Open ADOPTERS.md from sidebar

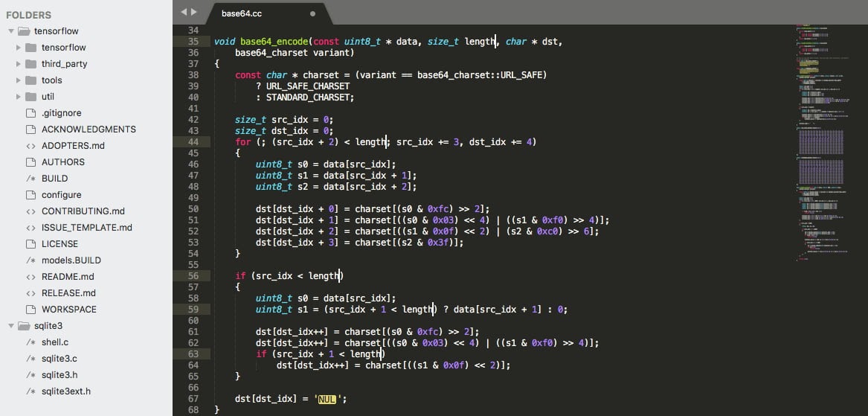(x=73, y=146)
